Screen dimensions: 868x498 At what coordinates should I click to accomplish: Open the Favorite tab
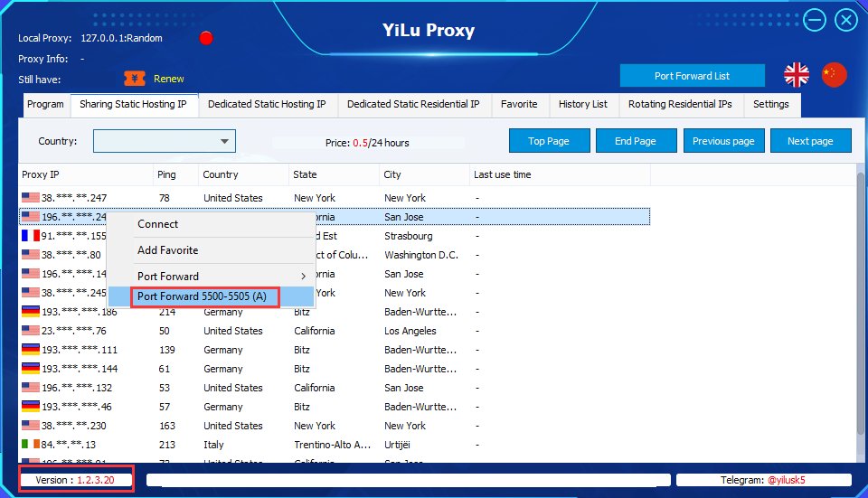point(519,105)
